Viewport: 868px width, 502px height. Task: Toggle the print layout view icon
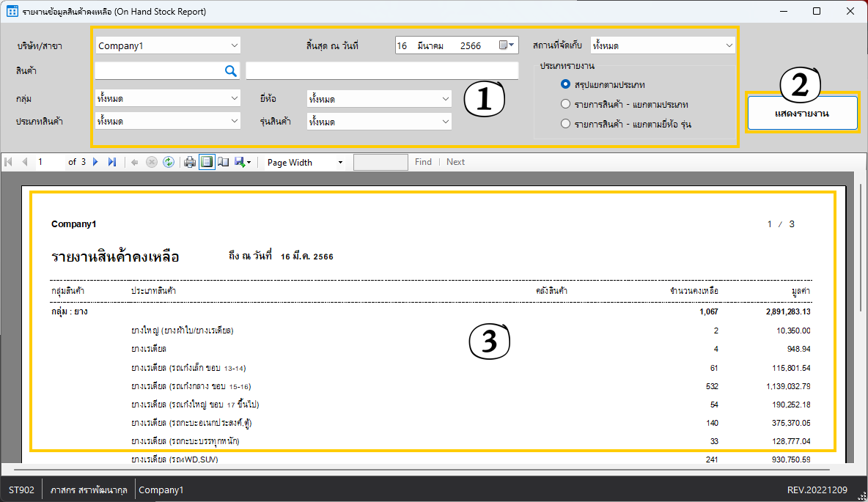[x=207, y=162]
